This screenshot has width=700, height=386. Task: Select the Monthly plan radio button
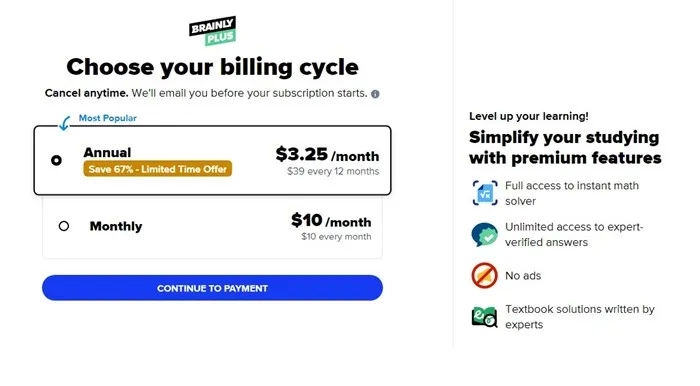click(64, 226)
